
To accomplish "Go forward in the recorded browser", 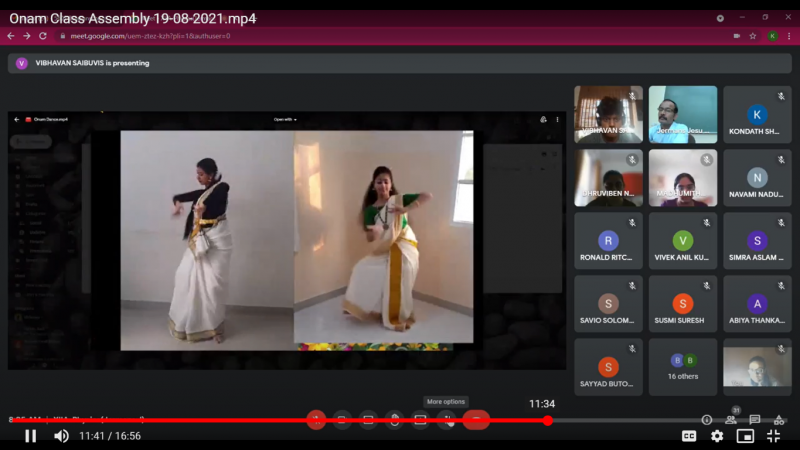I will 27,36.
